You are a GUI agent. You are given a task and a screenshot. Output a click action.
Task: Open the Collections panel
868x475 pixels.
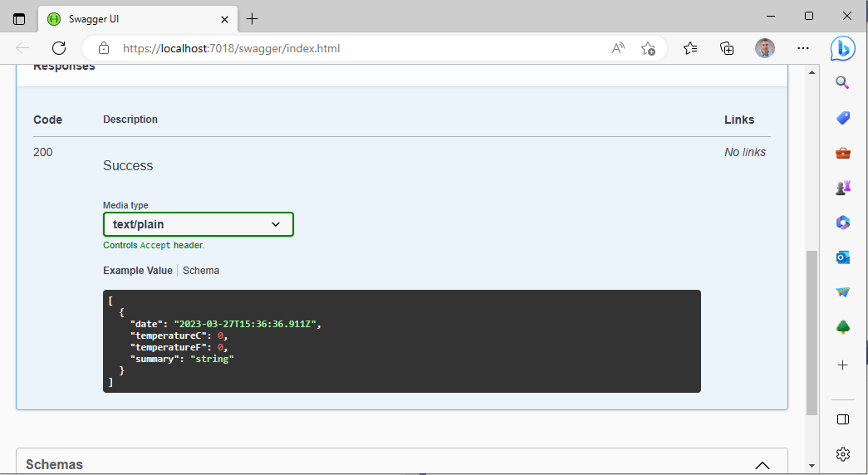tap(727, 48)
